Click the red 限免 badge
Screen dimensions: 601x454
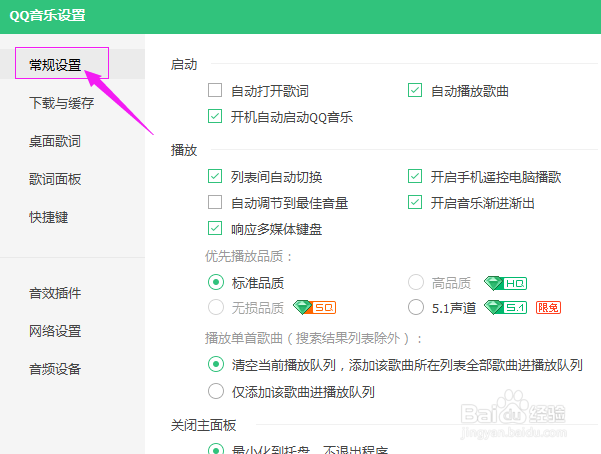point(548,308)
